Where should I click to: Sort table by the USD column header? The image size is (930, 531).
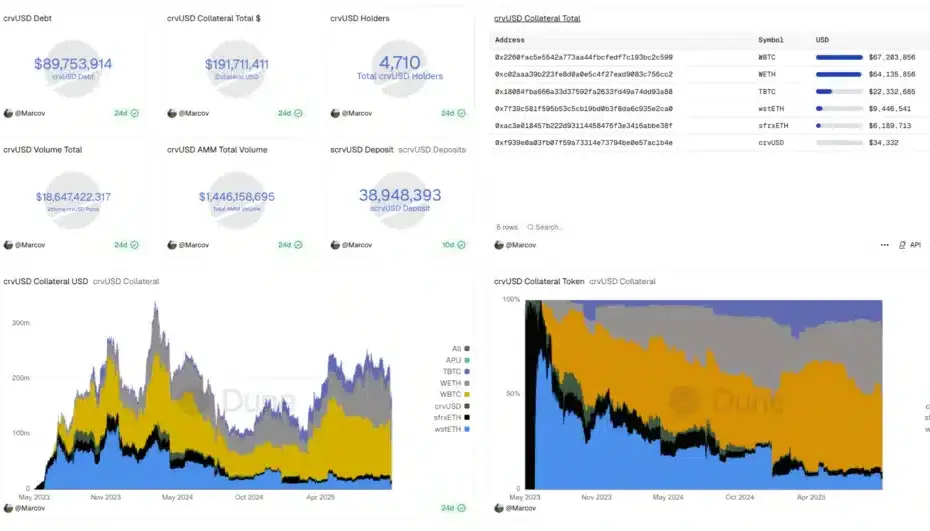[x=823, y=40]
